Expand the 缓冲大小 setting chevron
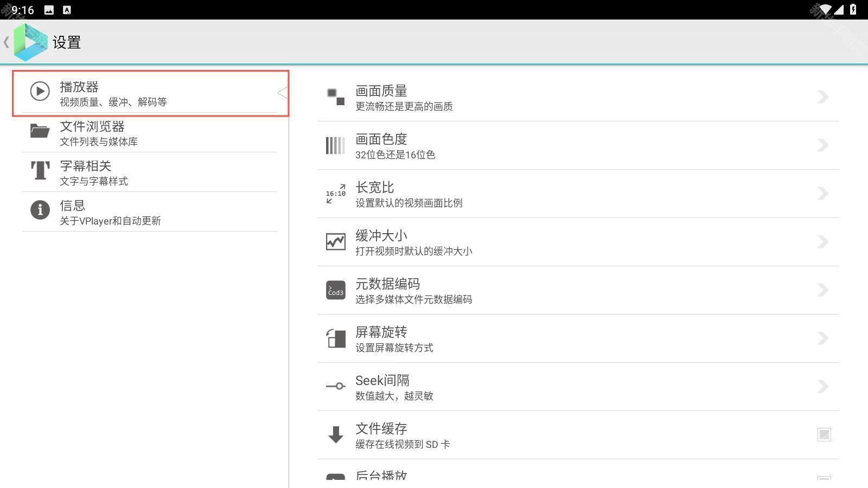This screenshot has height=488, width=868. (x=822, y=241)
